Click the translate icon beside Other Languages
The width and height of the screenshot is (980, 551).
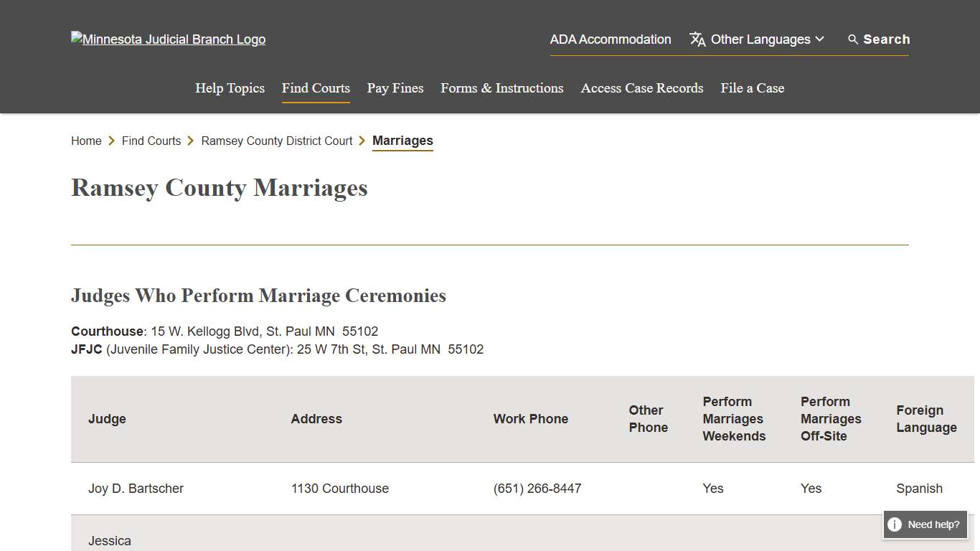[x=697, y=39]
